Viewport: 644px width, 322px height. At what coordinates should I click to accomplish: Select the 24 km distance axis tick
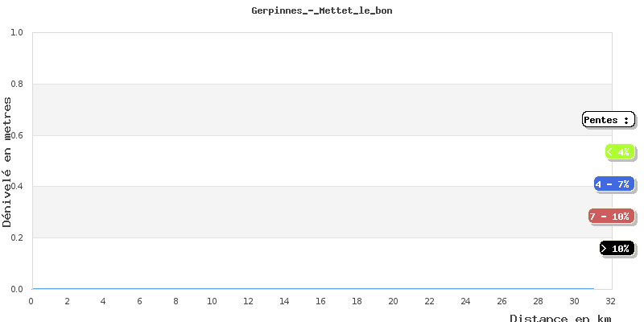[465, 300]
